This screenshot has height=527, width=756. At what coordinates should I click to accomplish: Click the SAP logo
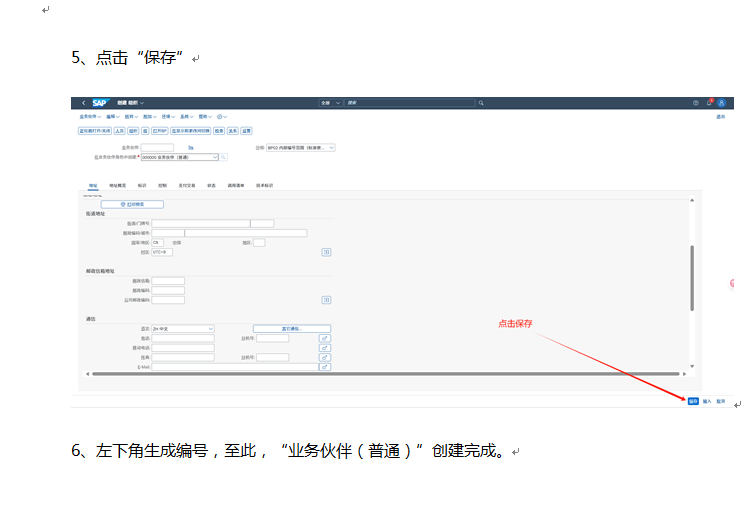(x=100, y=103)
